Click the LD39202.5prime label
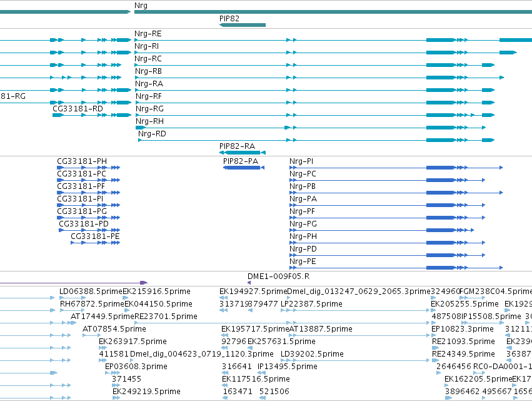The width and height of the screenshot is (532, 401). tap(312, 355)
